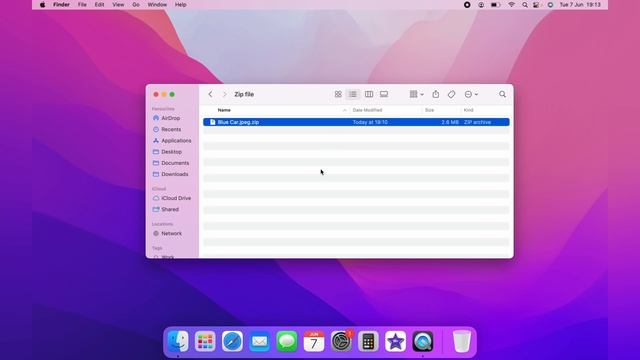Image resolution: width=640 pixels, height=360 pixels.
Task: Open the Group By dropdown in toolbar
Action: [416, 94]
